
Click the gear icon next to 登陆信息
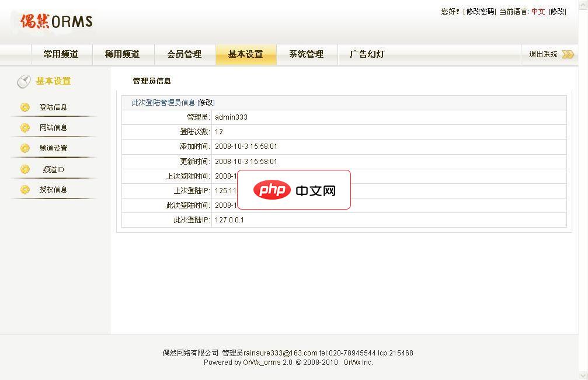(25, 107)
